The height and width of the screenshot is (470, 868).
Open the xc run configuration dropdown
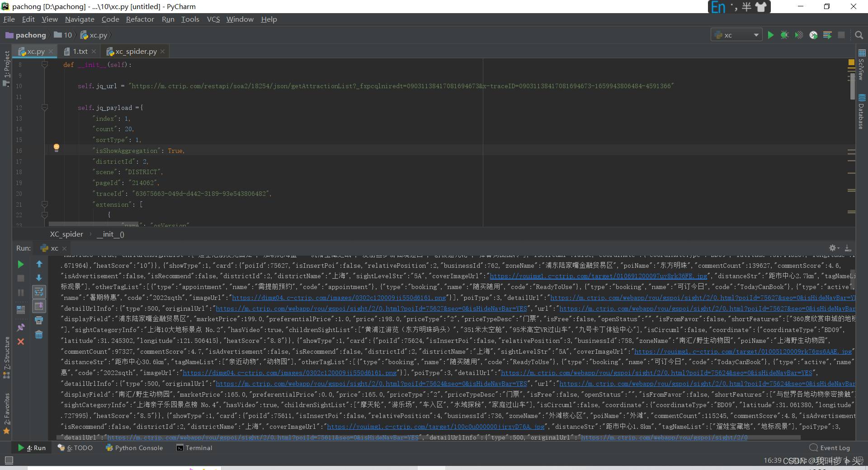[x=737, y=35]
